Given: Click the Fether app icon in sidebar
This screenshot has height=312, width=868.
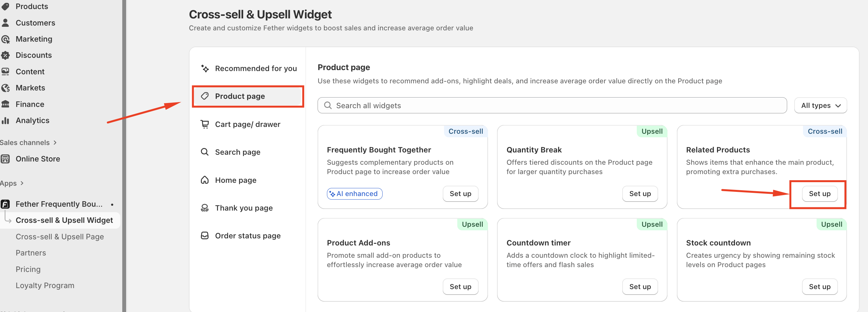Looking at the screenshot, I should [5, 204].
